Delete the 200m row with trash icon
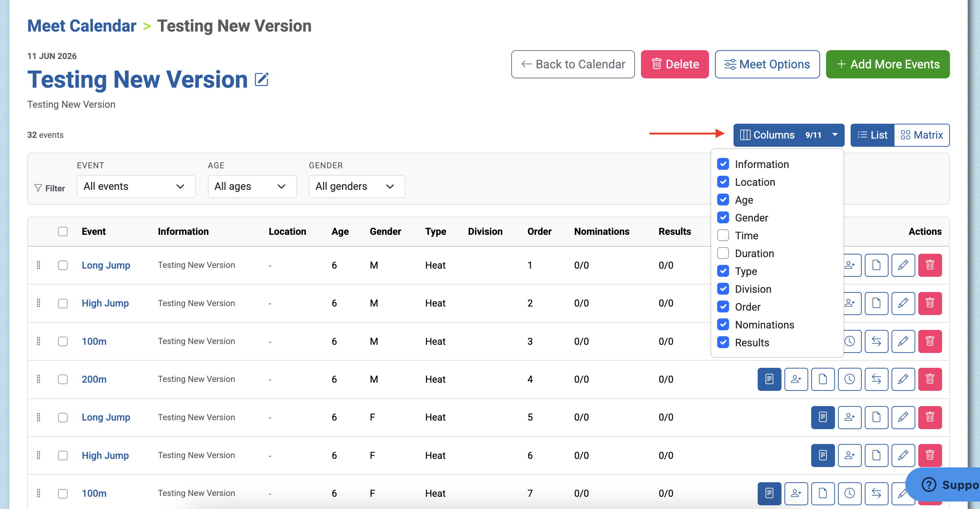This screenshot has width=980, height=509. coord(930,379)
